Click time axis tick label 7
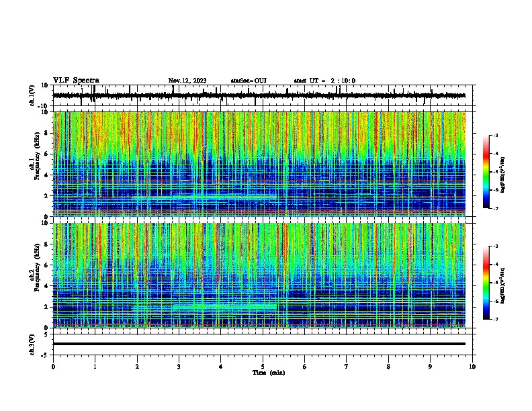 point(347,367)
